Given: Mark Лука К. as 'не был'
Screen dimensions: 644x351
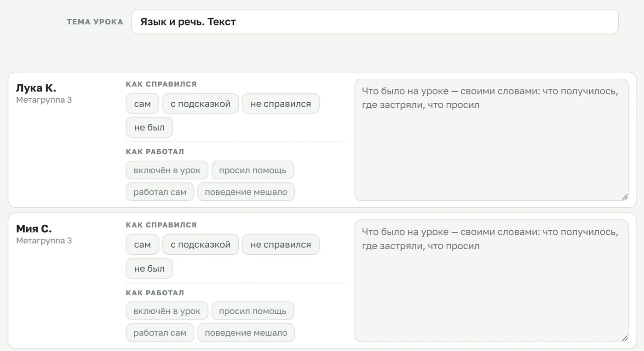Looking at the screenshot, I should (149, 128).
